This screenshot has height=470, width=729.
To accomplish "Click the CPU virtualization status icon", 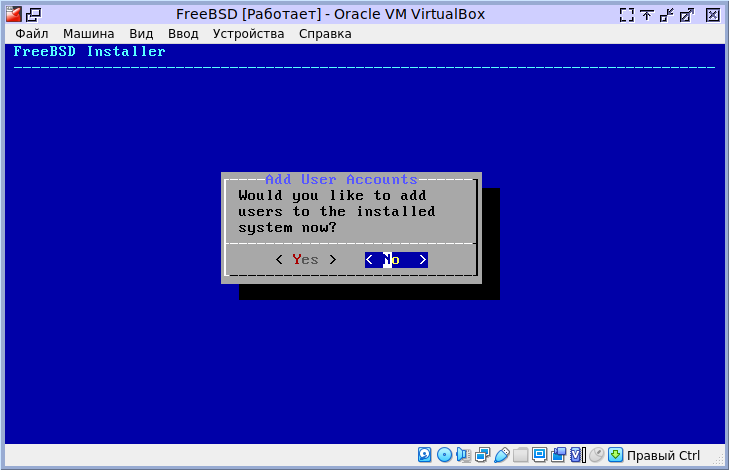I will pos(577,455).
